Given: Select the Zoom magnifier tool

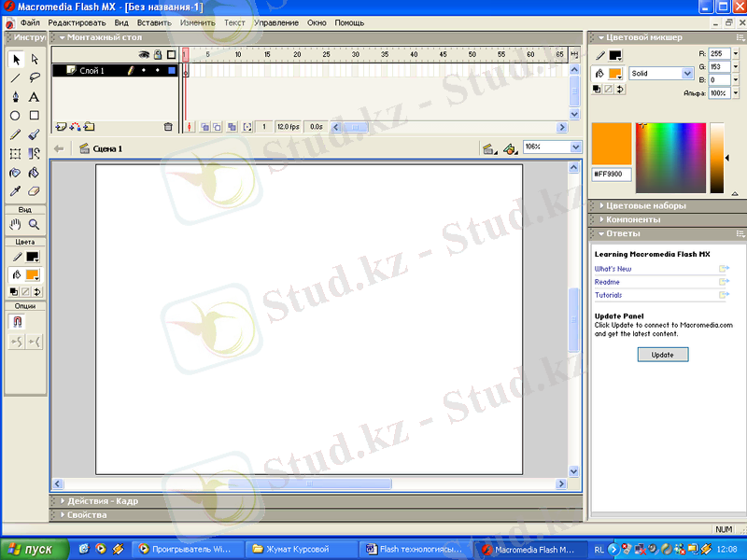Looking at the screenshot, I should pyautogui.click(x=35, y=224).
